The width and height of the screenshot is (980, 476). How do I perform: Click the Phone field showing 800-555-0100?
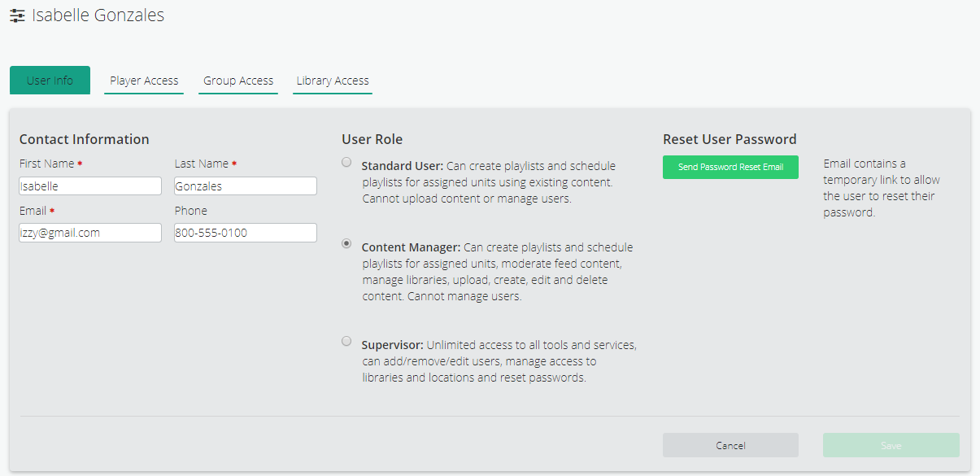pyautogui.click(x=245, y=233)
